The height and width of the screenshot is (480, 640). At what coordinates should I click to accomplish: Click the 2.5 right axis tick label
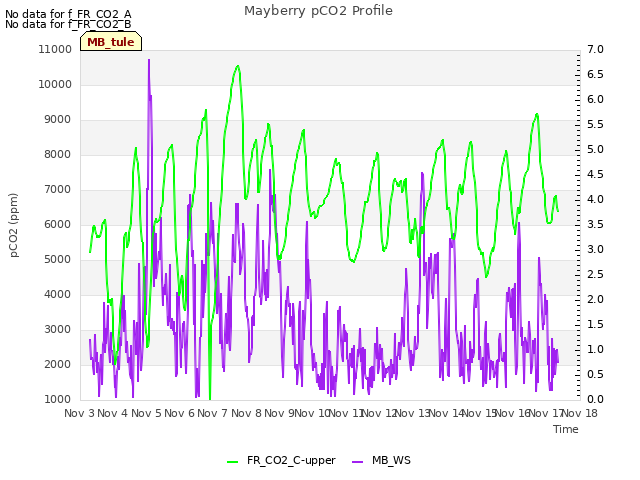595,275
